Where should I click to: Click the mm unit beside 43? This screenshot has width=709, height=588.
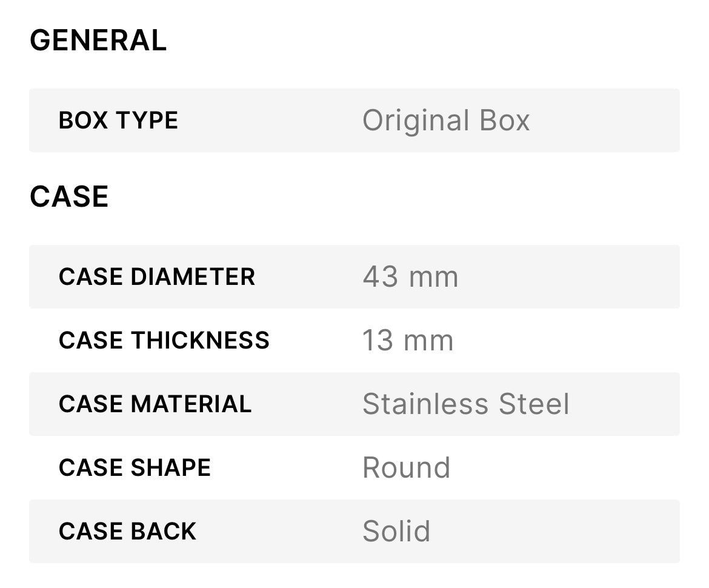434,277
